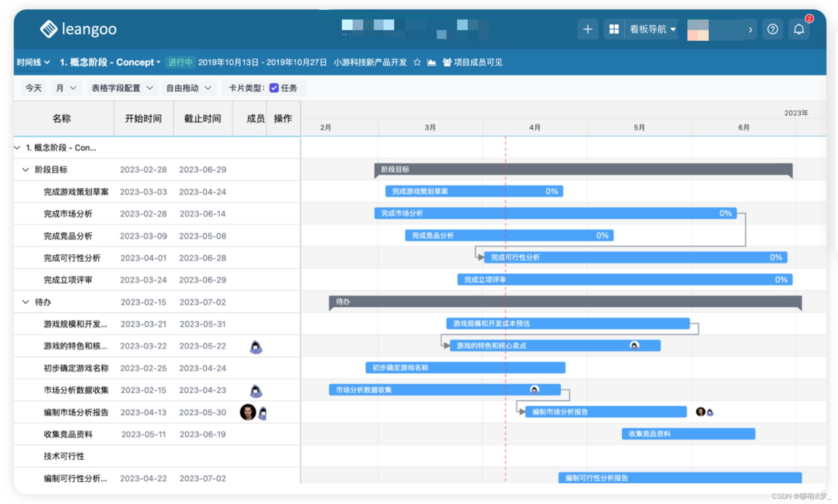Click the 今天 button to jump today
Screen dimensions: 838x504
pos(33,88)
